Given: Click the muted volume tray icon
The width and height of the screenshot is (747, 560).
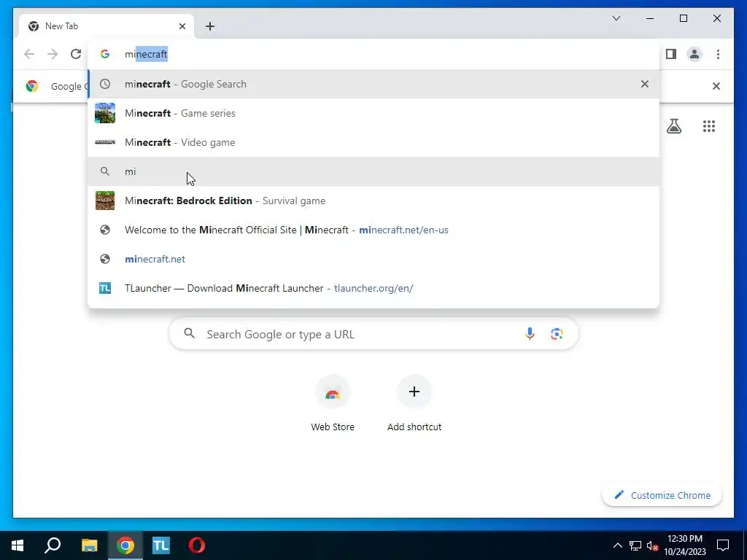Looking at the screenshot, I should pyautogui.click(x=653, y=546).
